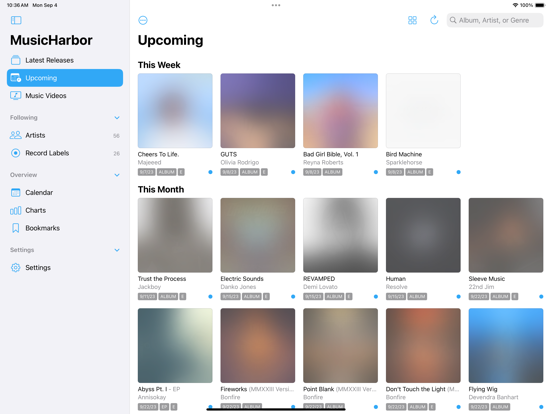Open Music Videos section

coord(65,95)
